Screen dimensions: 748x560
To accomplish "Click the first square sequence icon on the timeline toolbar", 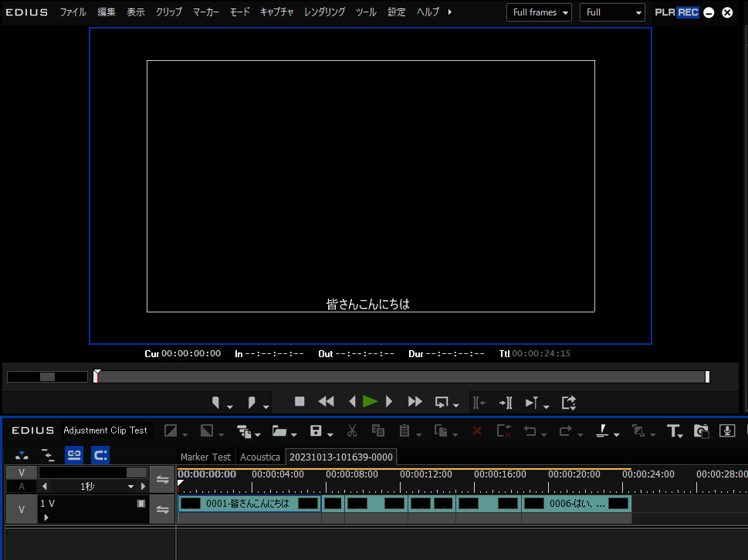I will click(x=171, y=431).
